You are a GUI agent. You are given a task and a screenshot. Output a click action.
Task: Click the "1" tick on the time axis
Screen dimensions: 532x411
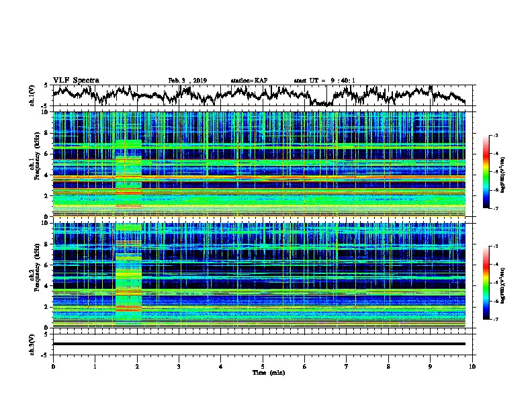(x=95, y=366)
